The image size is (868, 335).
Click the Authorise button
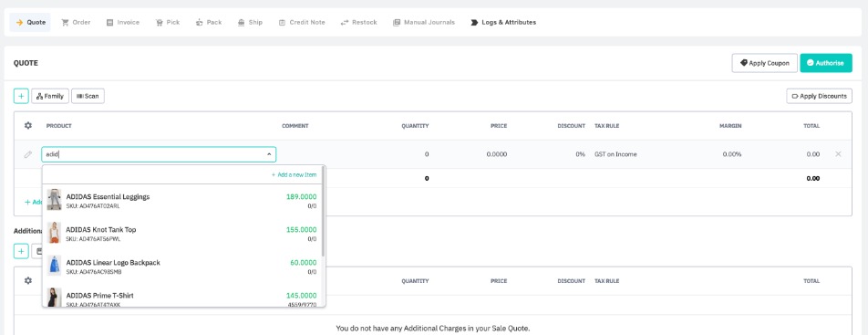point(826,63)
